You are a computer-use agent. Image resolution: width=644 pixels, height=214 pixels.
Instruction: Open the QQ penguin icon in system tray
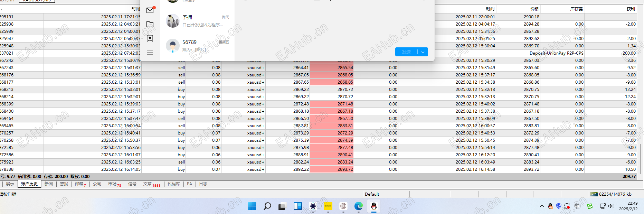tap(550, 206)
